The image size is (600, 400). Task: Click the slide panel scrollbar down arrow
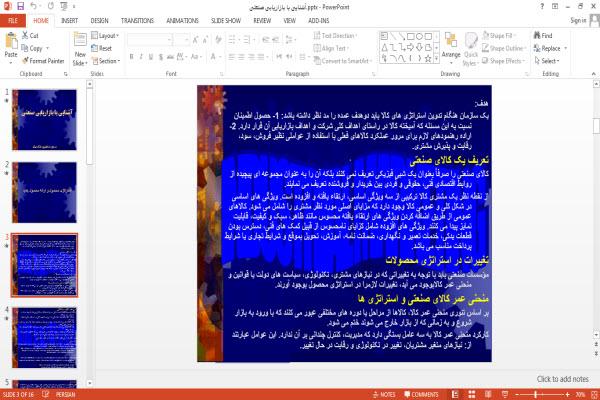(90, 383)
